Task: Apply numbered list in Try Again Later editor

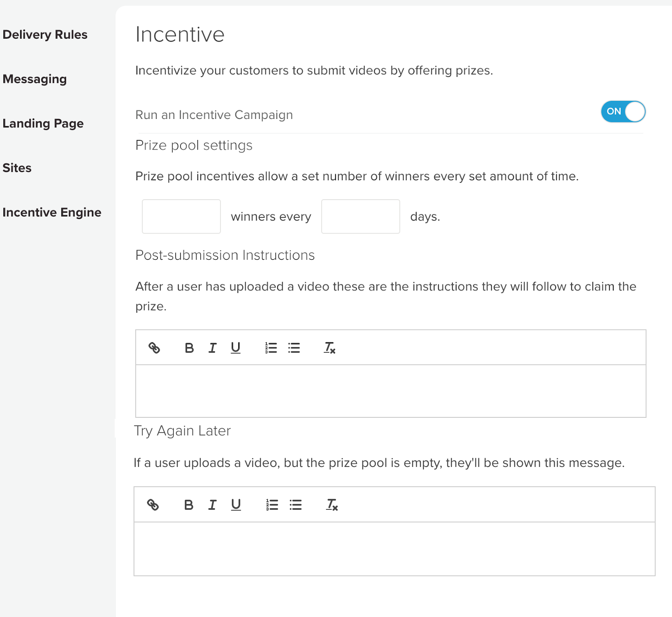Action: (x=272, y=504)
